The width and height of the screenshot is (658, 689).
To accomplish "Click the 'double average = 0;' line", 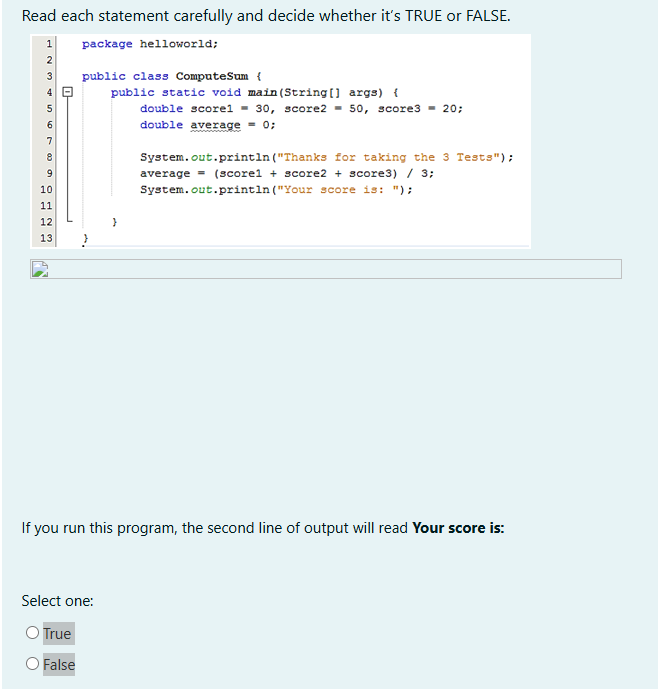I will pyautogui.click(x=208, y=125).
